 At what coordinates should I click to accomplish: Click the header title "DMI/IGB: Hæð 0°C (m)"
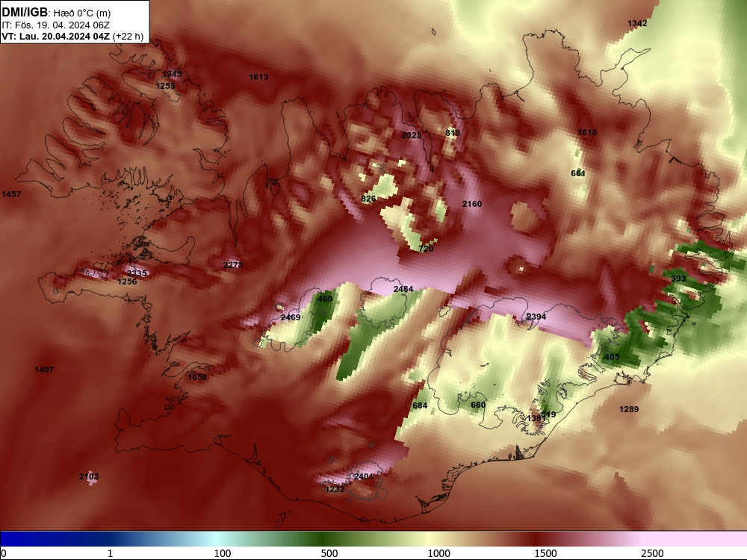click(x=56, y=13)
